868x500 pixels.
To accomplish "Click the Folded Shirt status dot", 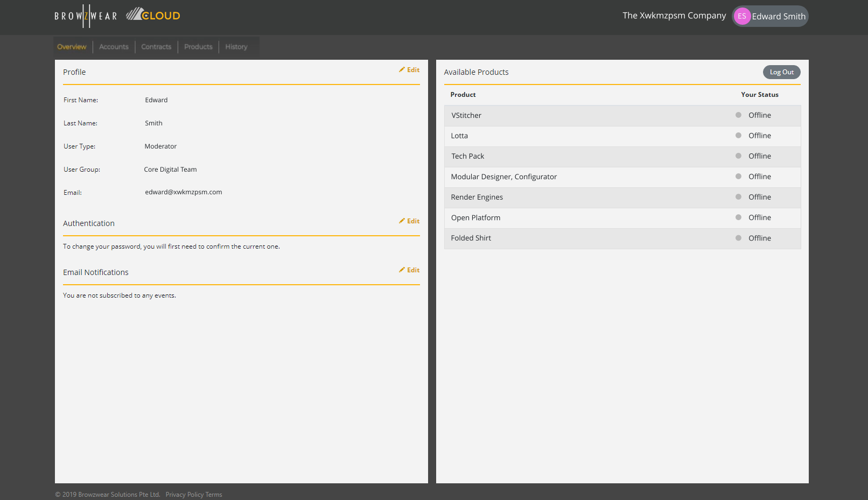I will click(x=738, y=237).
